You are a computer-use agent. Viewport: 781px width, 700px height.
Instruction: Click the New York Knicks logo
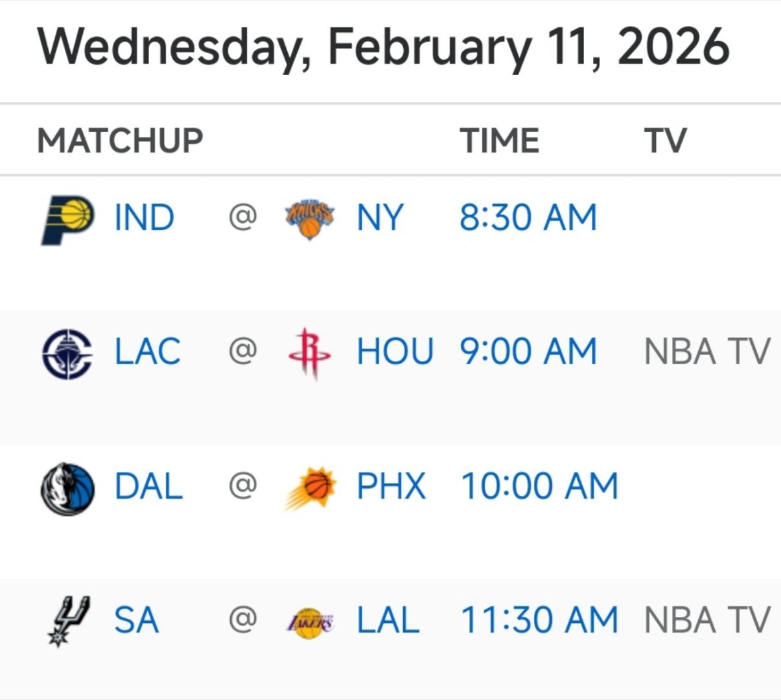point(310,218)
